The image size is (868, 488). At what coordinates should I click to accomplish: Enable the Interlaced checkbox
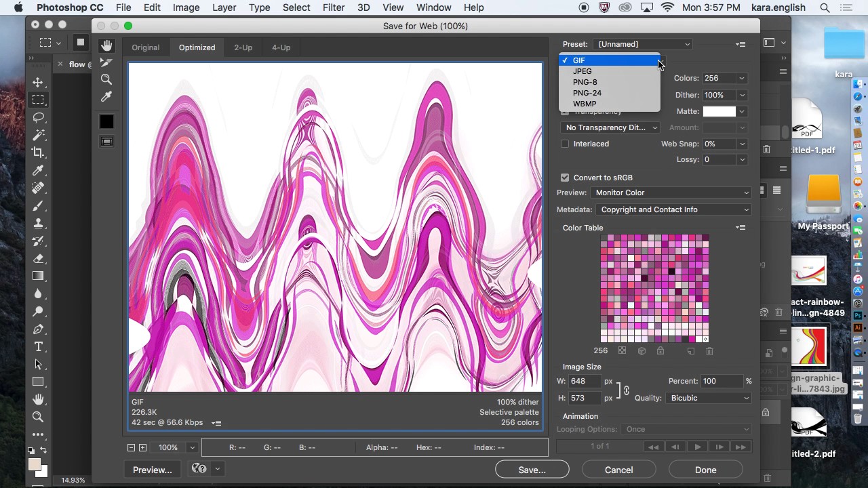[565, 144]
